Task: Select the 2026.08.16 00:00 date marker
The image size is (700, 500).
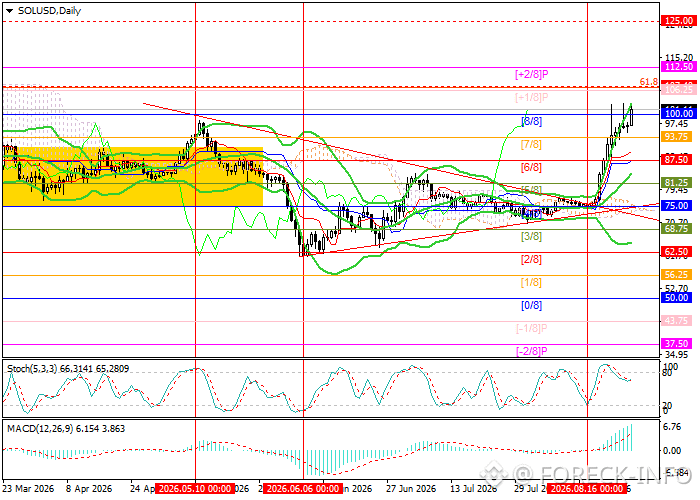Action: coord(587,488)
